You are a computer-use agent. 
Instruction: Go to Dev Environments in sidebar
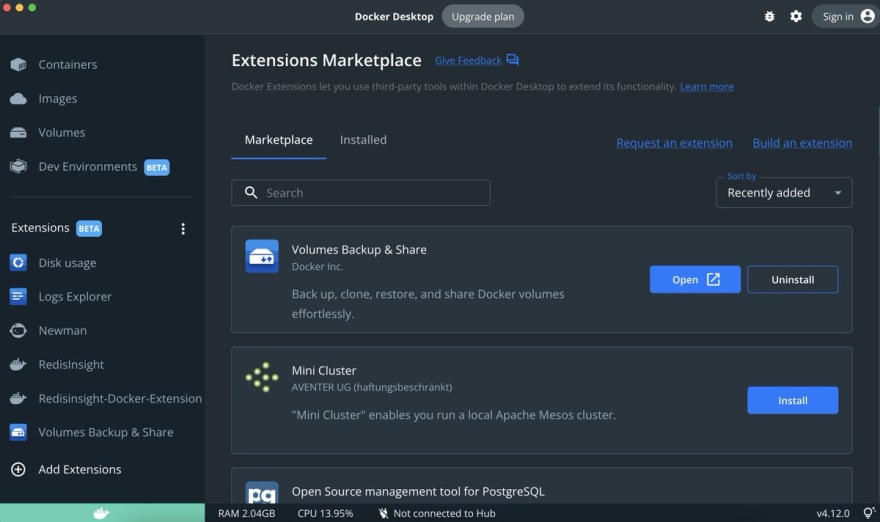tap(88, 167)
